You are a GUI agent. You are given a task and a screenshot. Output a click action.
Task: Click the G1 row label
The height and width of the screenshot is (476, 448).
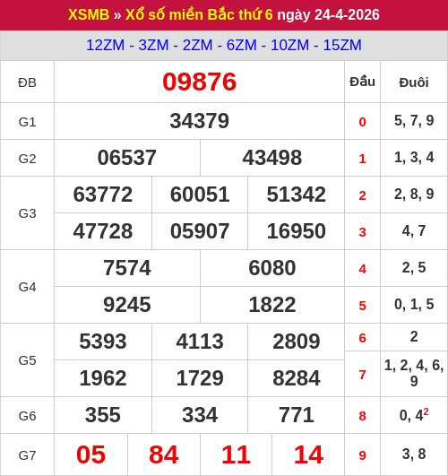tap(27, 122)
